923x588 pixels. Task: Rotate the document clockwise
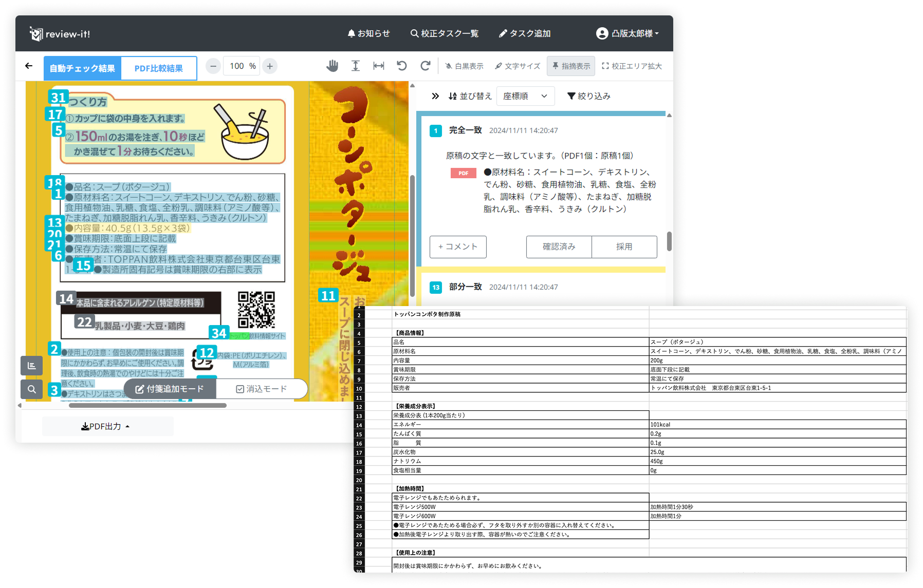click(x=425, y=66)
